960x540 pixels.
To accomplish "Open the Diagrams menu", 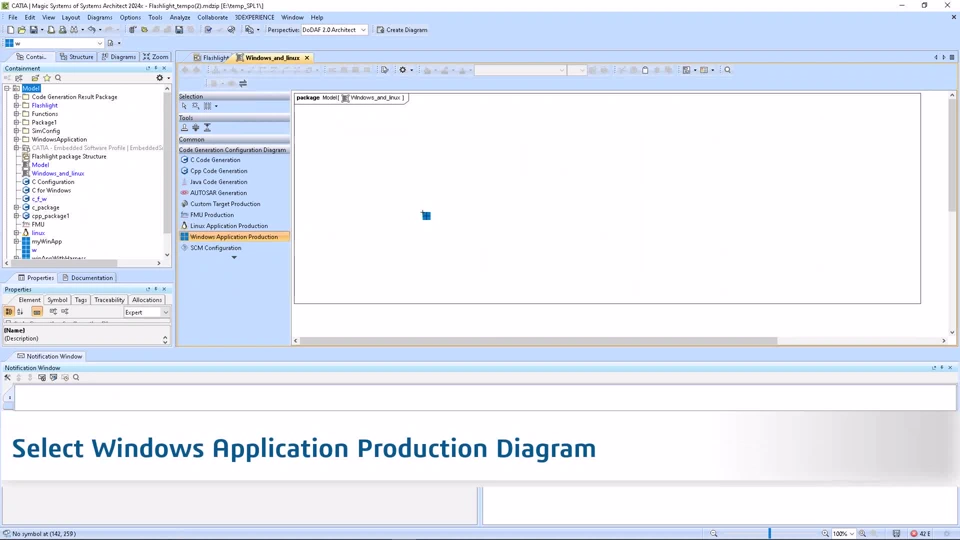I will (x=100, y=17).
